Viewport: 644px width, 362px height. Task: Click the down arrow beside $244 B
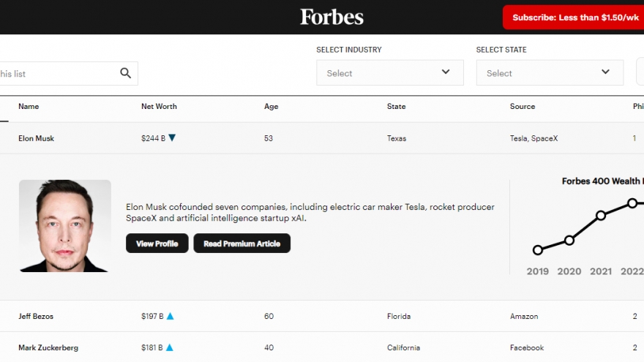click(x=172, y=138)
